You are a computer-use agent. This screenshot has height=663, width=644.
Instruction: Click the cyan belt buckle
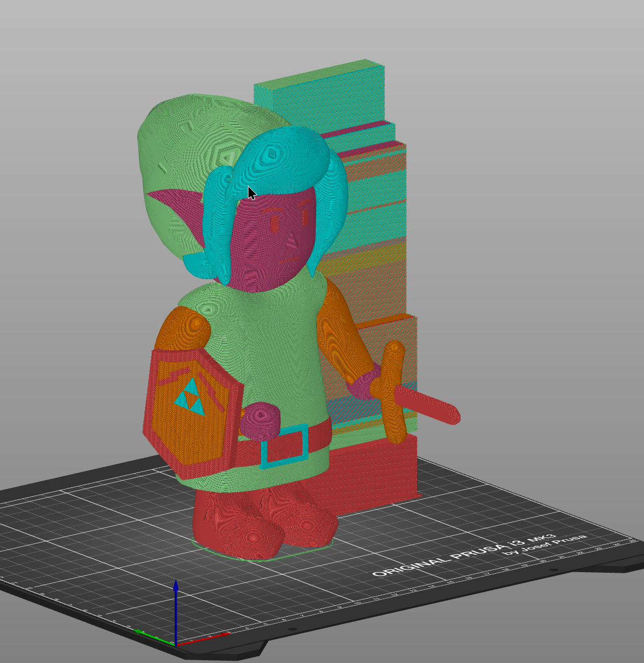(x=285, y=446)
